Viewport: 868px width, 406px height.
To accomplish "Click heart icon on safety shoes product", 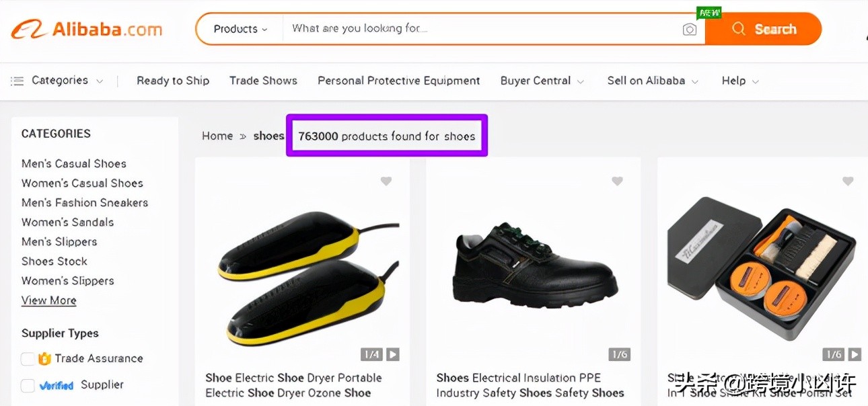I will click(x=617, y=181).
